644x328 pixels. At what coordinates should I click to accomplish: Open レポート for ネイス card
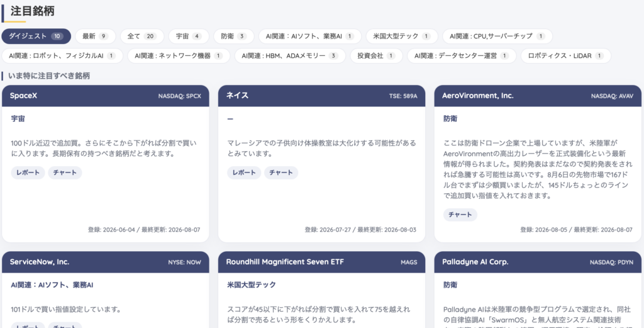[244, 172]
